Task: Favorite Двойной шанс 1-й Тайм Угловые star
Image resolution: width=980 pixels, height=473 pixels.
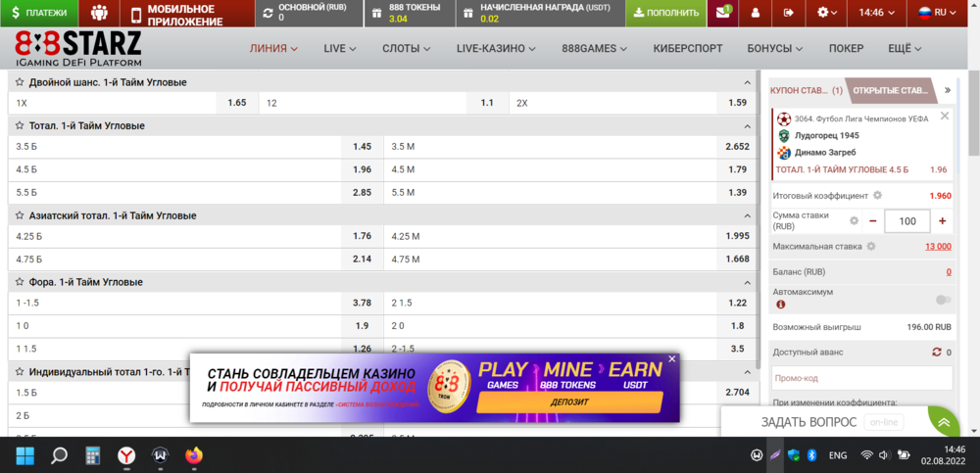Action: 20,82
